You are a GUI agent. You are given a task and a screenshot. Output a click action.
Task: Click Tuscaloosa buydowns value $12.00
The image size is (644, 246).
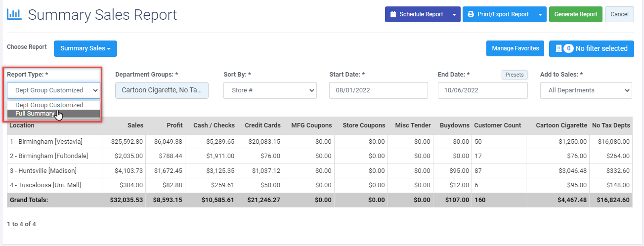coord(459,185)
